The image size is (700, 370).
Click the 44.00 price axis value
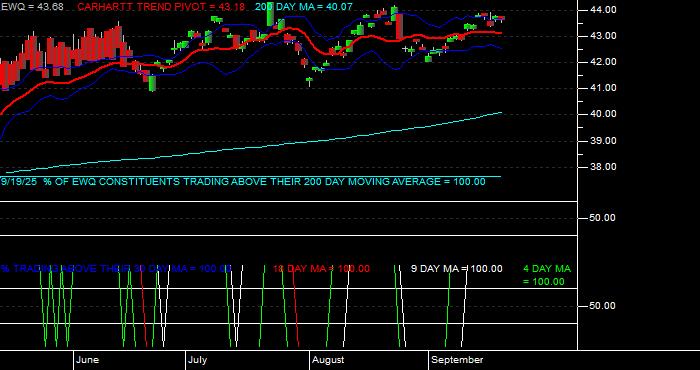(603, 10)
